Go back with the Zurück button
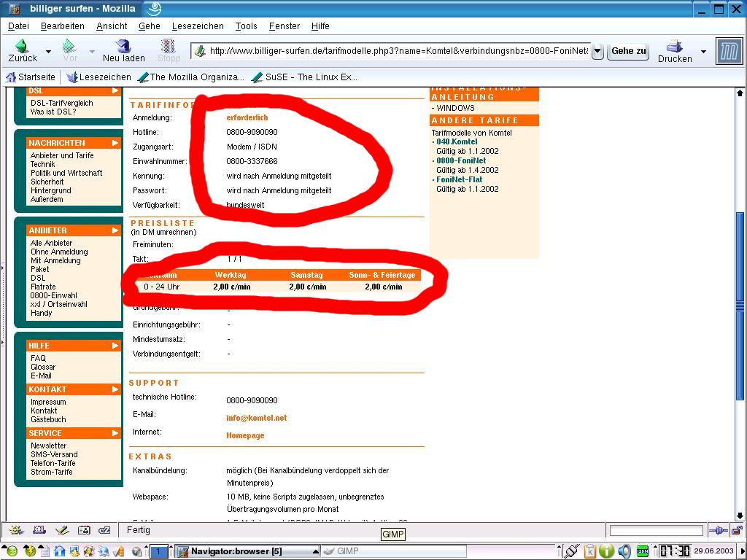The height and width of the screenshot is (560, 747). [23, 51]
